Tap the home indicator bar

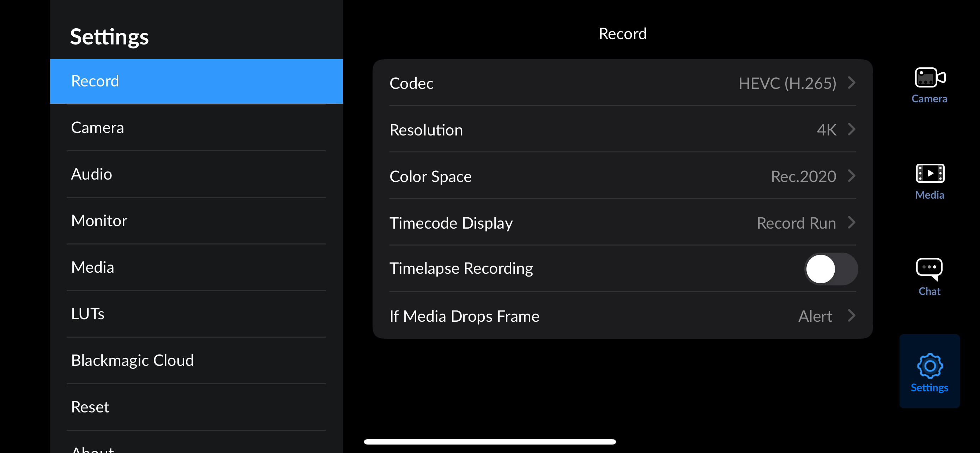pyautogui.click(x=490, y=442)
